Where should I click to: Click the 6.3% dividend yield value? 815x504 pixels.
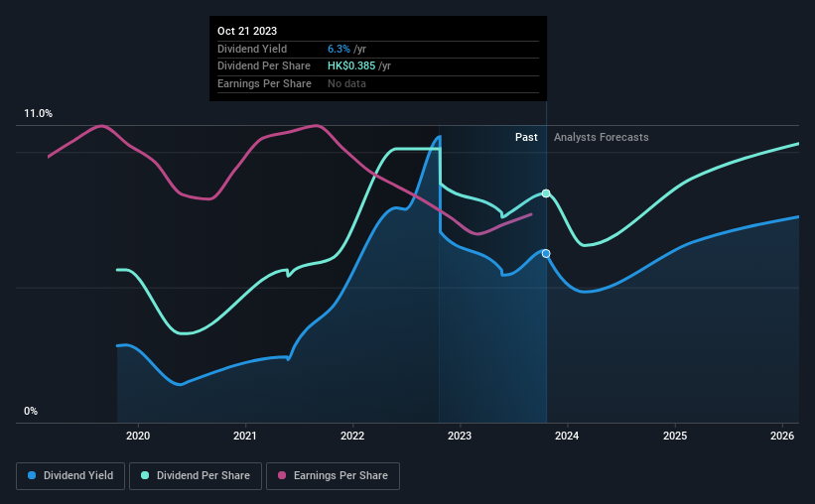(x=339, y=49)
